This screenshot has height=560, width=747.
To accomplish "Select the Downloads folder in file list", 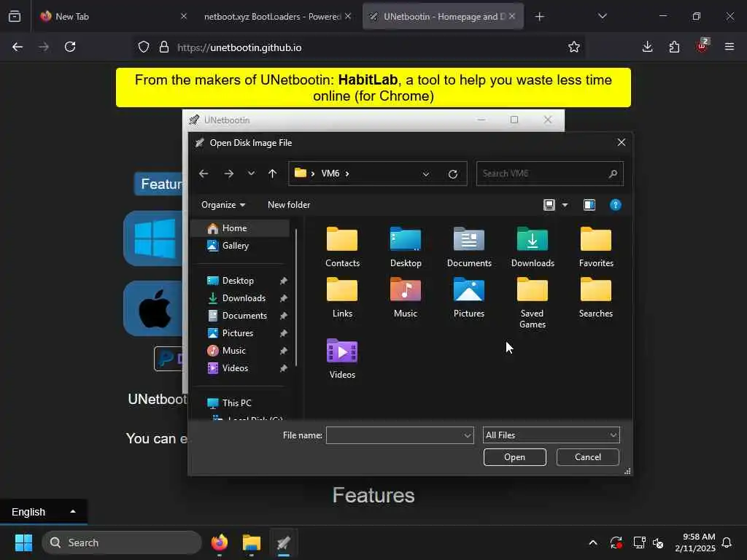I will click(532, 239).
